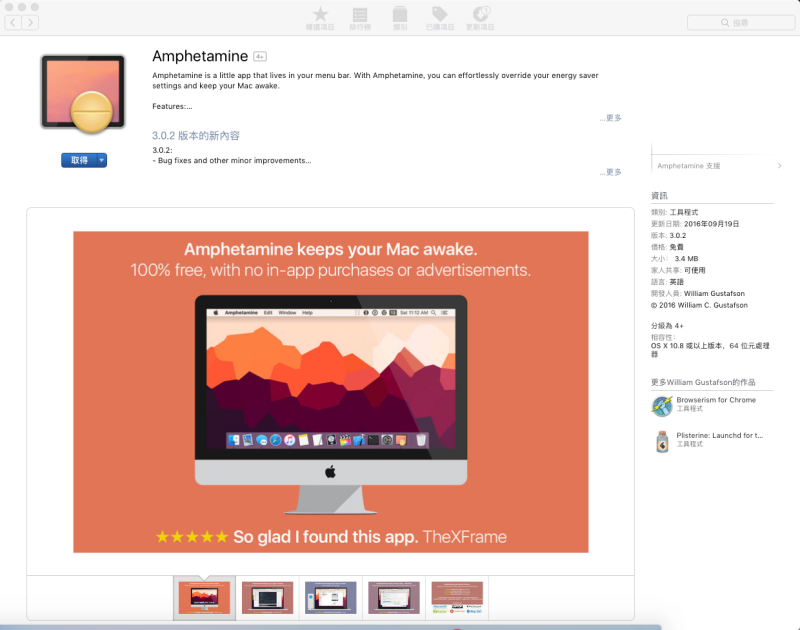Open Plisterine app bottle icon
800x630 pixels.
pos(662,442)
